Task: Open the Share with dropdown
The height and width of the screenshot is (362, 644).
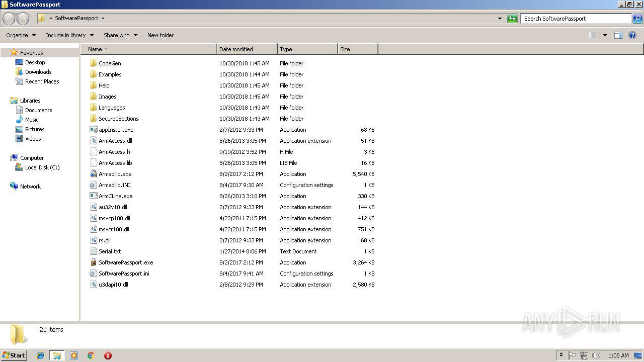Action: pos(120,35)
